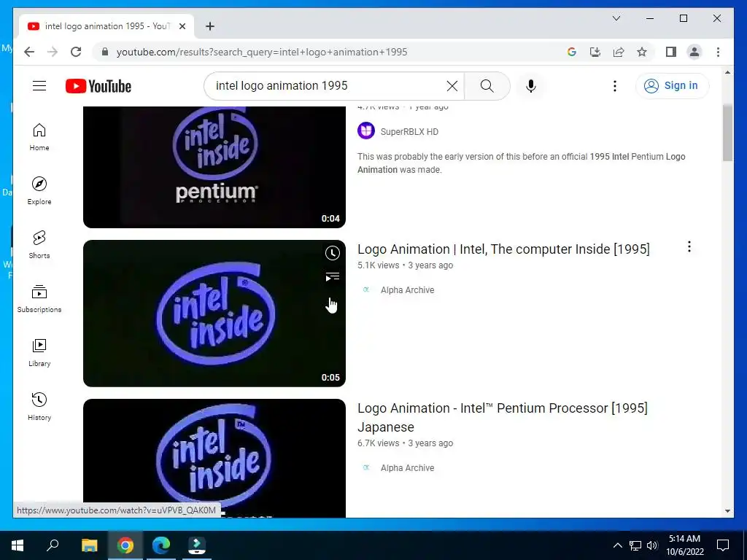The image size is (747, 560).
Task: Click the magnifier search button
Action: [x=487, y=86]
